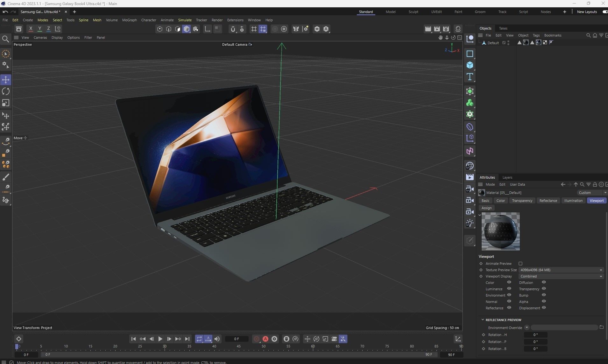Add a Light object
This screenshot has width=608, height=364.
pos(470,223)
